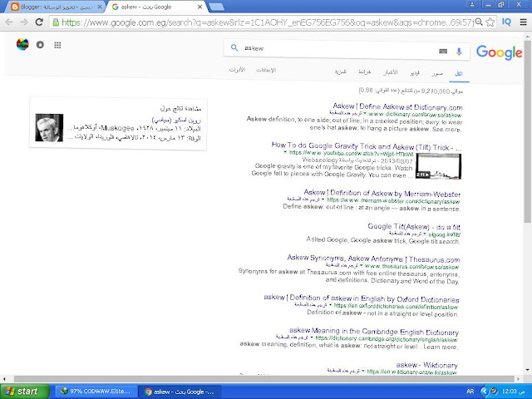
Task: Open How To do Google Gravity Trick result
Action: [x=367, y=146]
